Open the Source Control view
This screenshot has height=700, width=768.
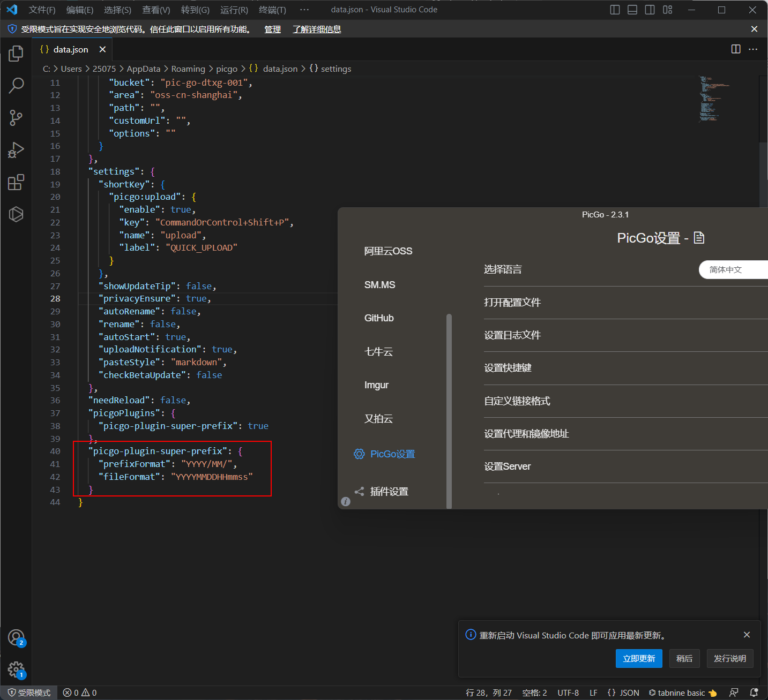pos(16,118)
